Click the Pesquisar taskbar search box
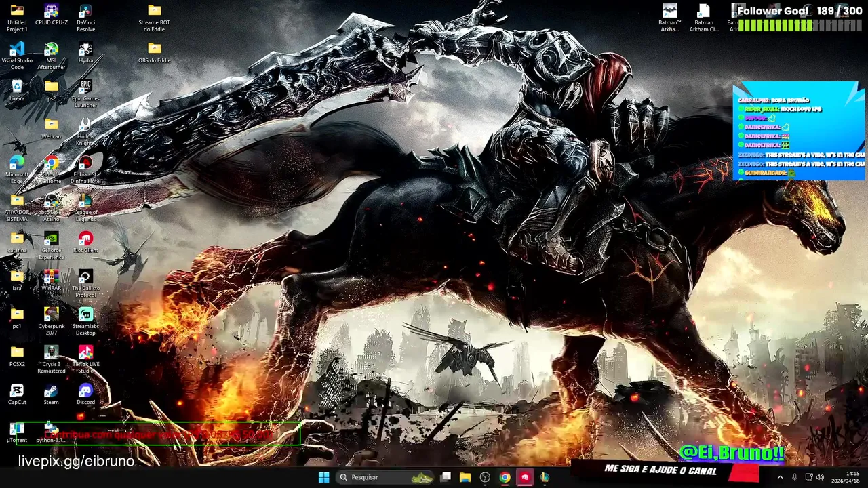 [384, 477]
